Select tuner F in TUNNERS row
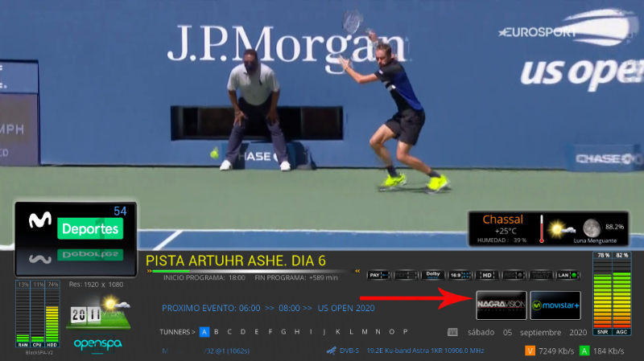644x361 pixels. click(x=270, y=332)
